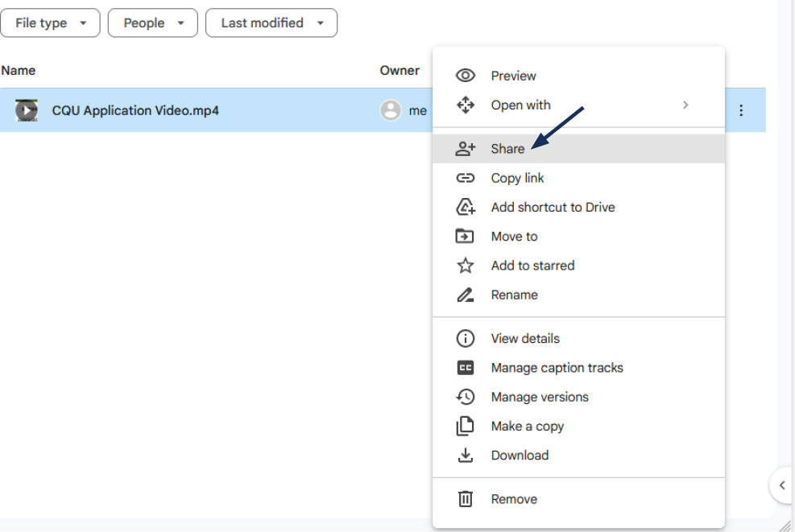The image size is (795, 532).
Task: Click the Add shortcut to Drive icon
Action: point(466,208)
